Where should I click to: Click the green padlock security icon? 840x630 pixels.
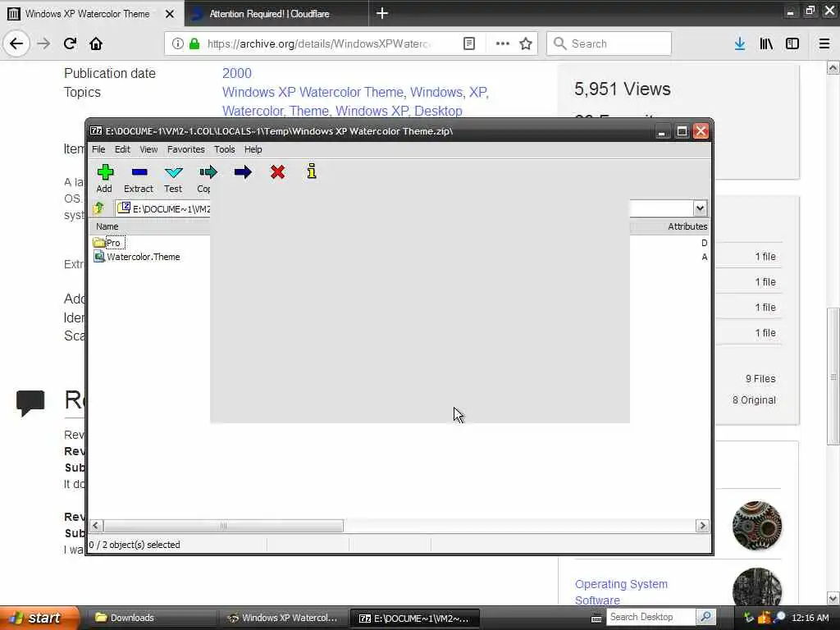click(194, 43)
